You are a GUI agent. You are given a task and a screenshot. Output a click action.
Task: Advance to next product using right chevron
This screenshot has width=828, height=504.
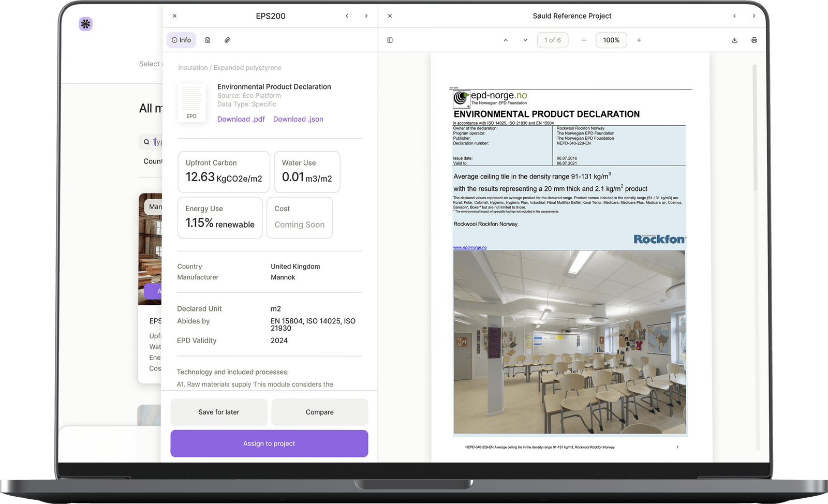[366, 16]
